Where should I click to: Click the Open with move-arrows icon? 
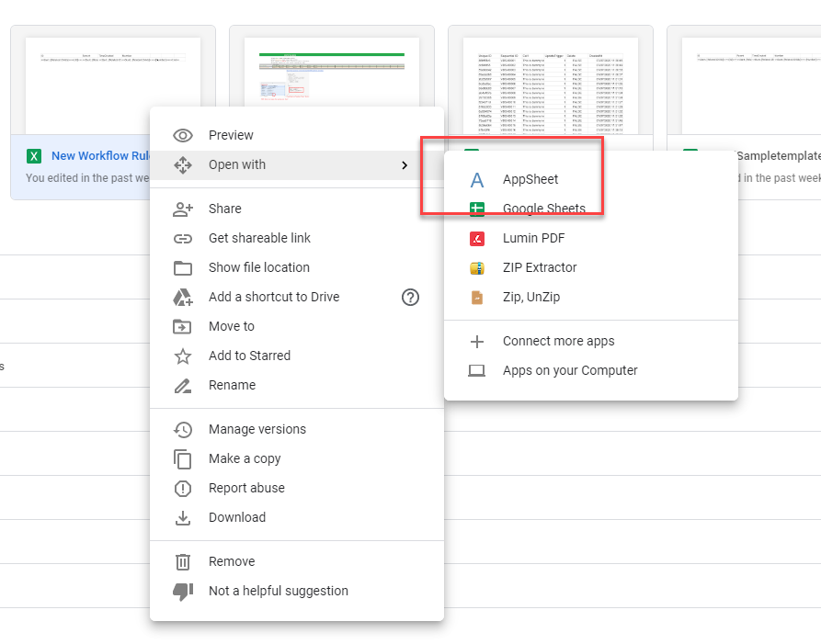pos(183,164)
